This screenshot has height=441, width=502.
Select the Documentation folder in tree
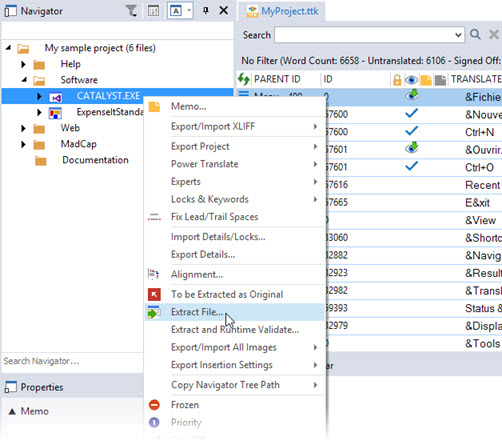(95, 160)
